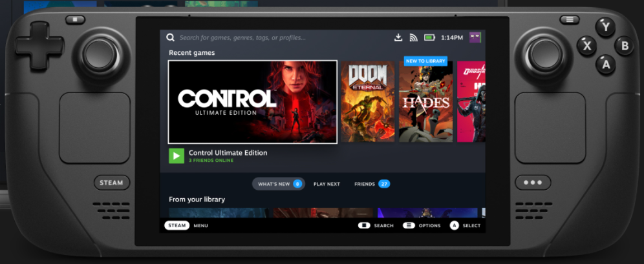The height and width of the screenshot is (264, 644).
Task: Open the downloads icon in header
Action: click(398, 37)
